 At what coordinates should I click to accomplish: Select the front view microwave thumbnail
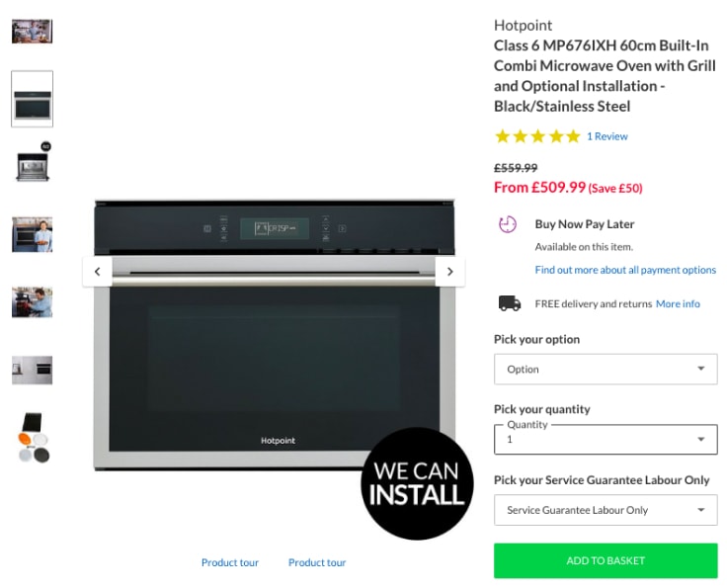tap(32, 99)
